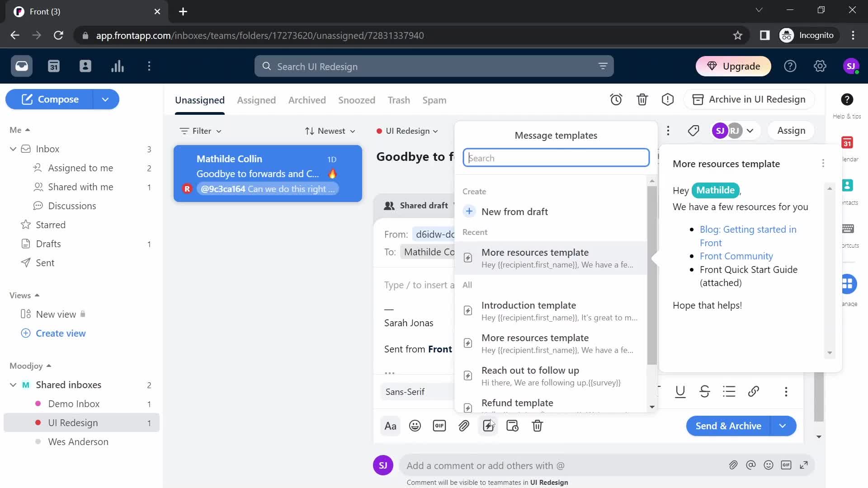
Task: Open more formatting options dots
Action: pyautogui.click(x=786, y=392)
